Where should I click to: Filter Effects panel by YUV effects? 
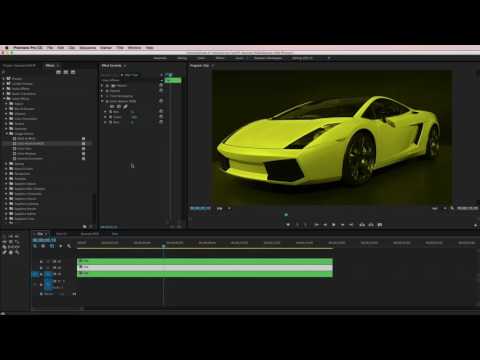pos(73,72)
